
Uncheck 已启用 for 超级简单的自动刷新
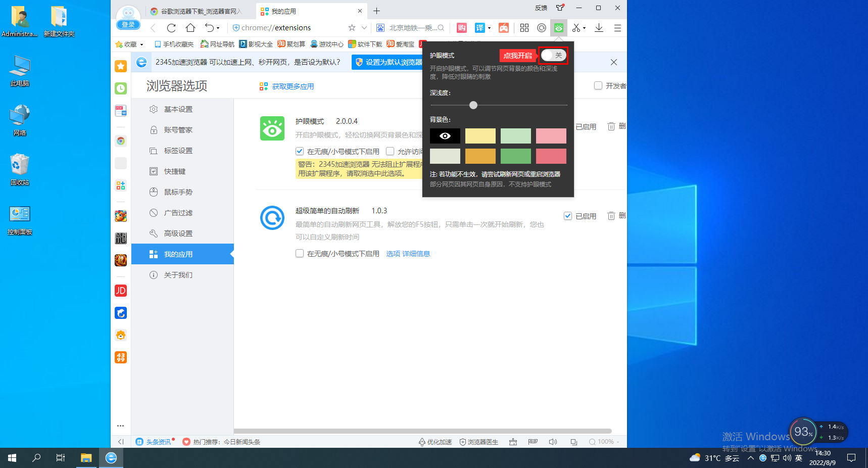coord(568,216)
